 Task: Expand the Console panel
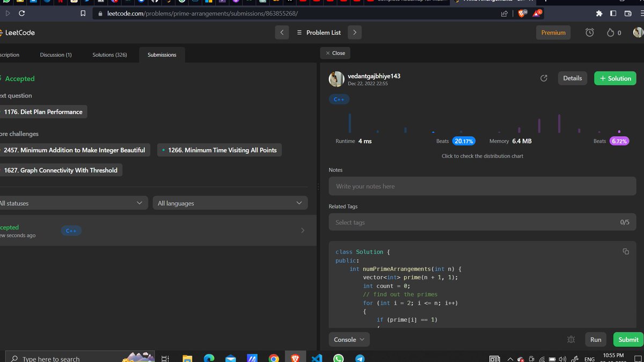[349, 339]
